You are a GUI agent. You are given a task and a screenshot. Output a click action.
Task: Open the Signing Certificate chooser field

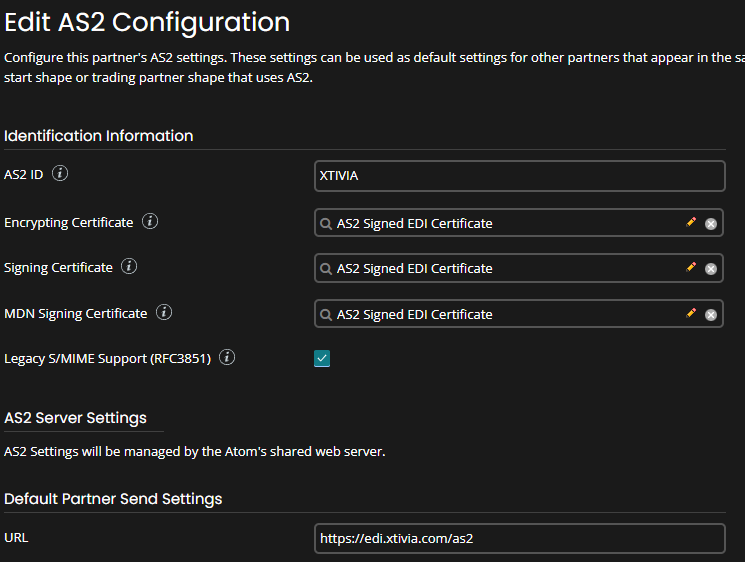click(500, 268)
